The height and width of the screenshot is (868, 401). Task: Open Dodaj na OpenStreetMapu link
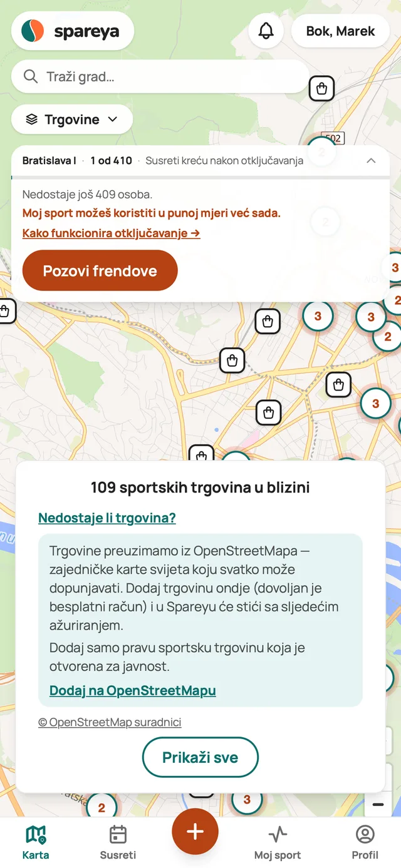point(133,691)
